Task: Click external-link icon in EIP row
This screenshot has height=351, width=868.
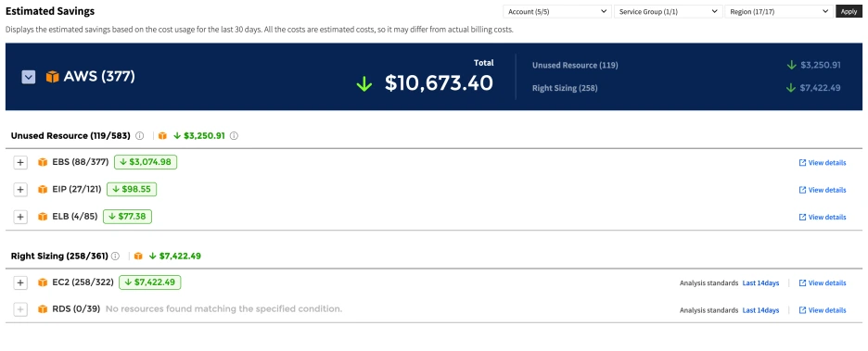Action: (x=802, y=190)
